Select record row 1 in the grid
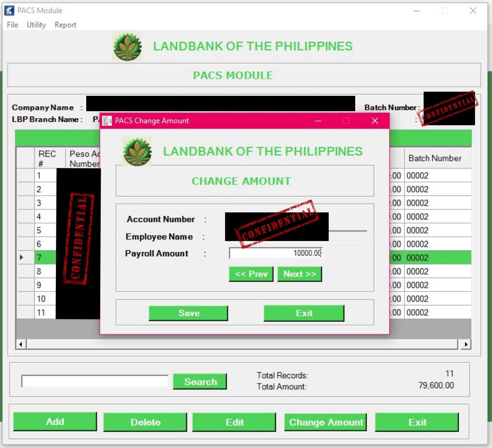This screenshot has height=448, width=492. point(244,175)
